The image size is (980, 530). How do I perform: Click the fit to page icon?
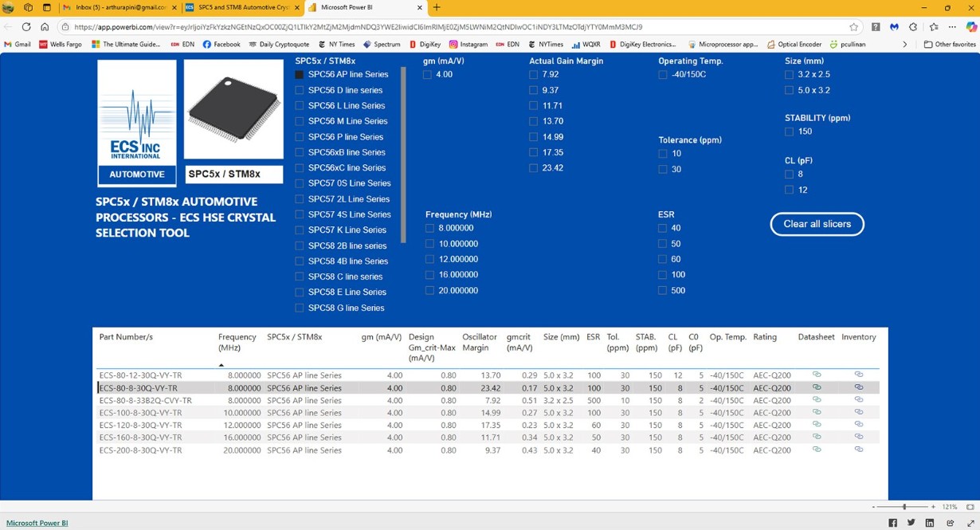tap(970, 507)
